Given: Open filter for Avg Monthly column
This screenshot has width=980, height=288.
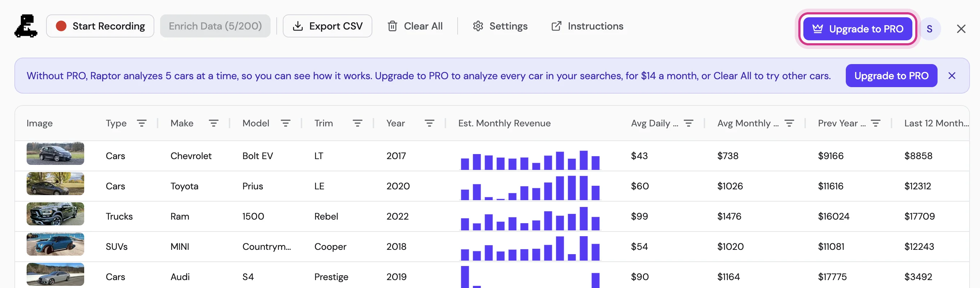Looking at the screenshot, I should click(789, 123).
